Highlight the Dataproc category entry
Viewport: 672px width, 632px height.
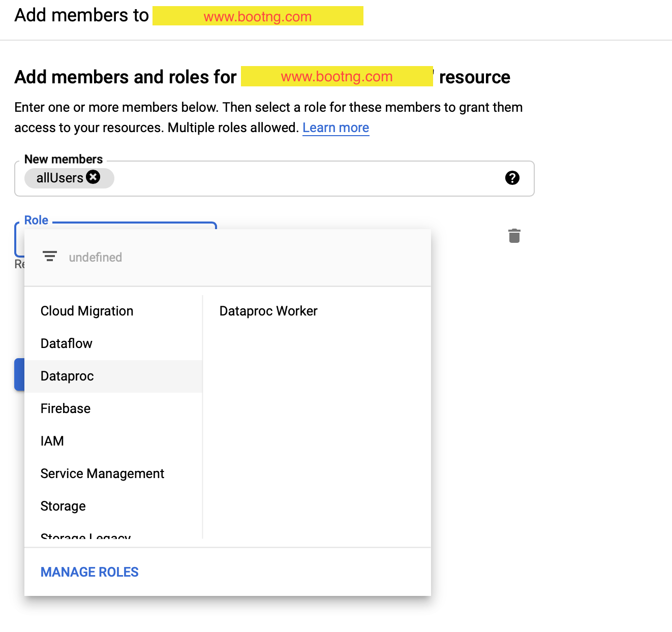pos(67,376)
